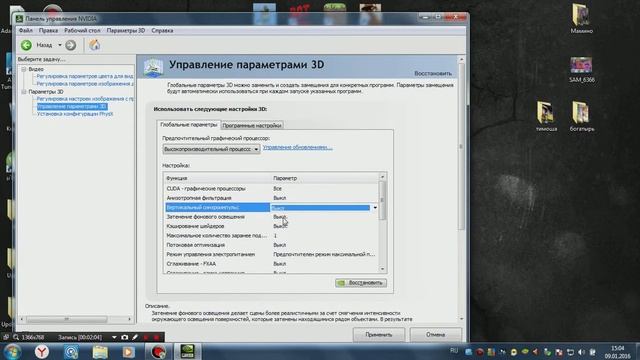Viewport: 640px width, 360px height.
Task: Click red screen recorder taskbar icon
Action: (x=158, y=351)
